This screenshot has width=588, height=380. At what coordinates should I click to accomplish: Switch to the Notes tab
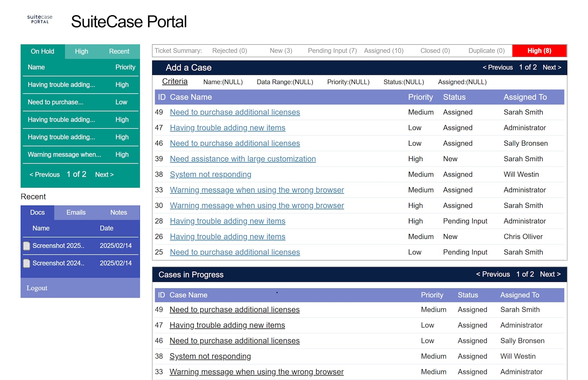[118, 212]
